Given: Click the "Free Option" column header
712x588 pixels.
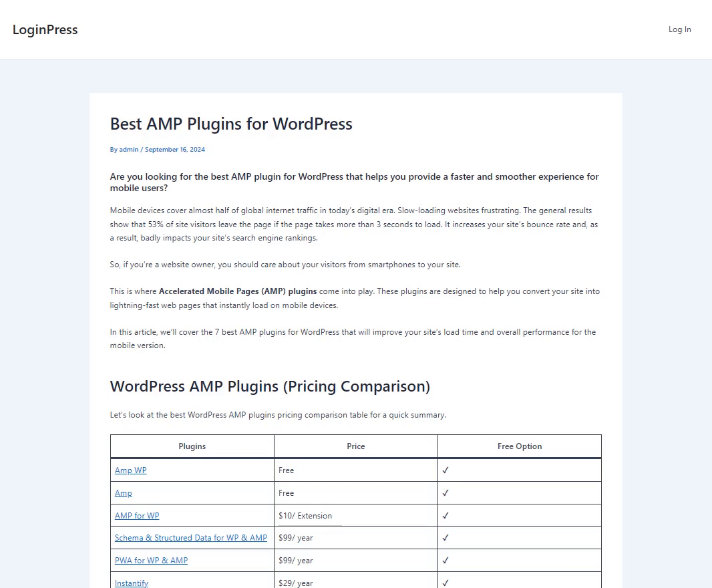Looking at the screenshot, I should coord(520,446).
